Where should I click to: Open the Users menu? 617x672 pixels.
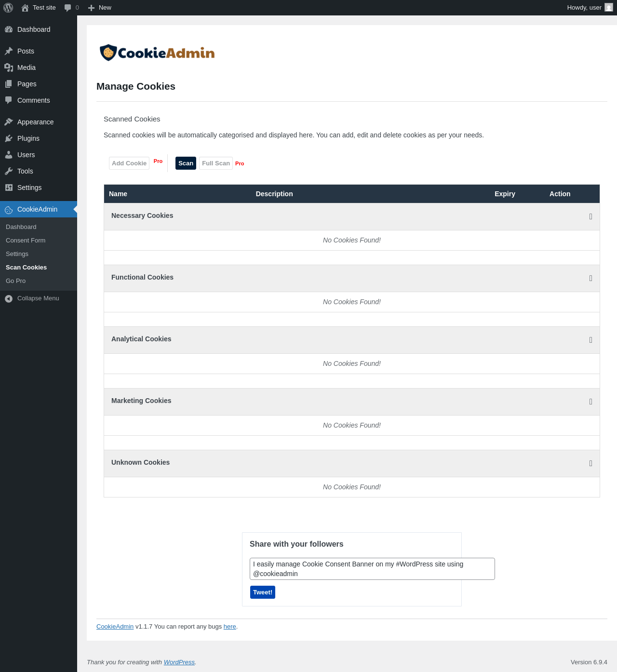pos(39,155)
